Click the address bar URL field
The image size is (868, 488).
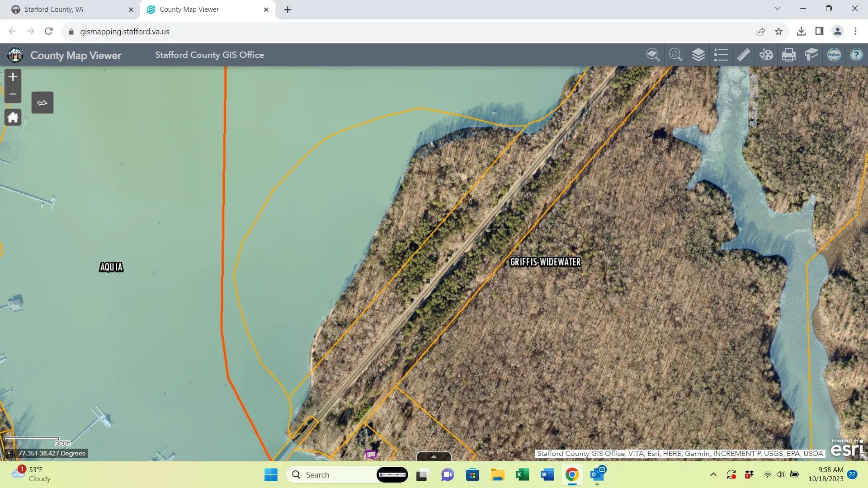(x=125, y=32)
